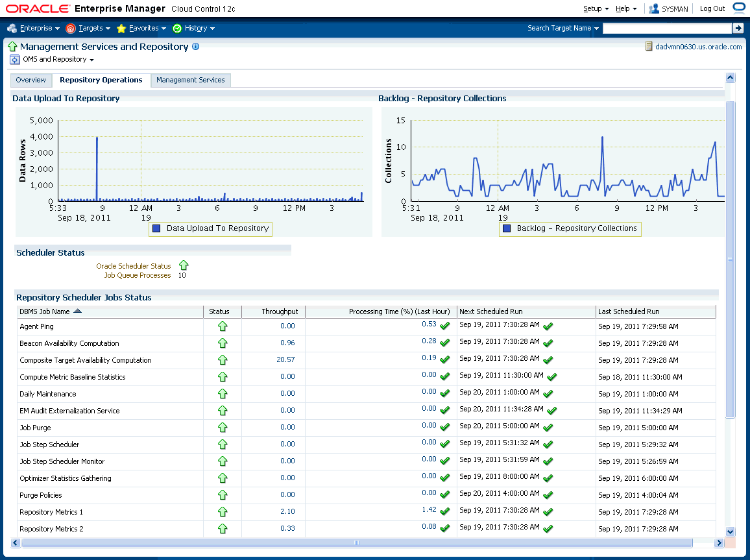
Task: Click the page title status up arrow
Action: 12,47
